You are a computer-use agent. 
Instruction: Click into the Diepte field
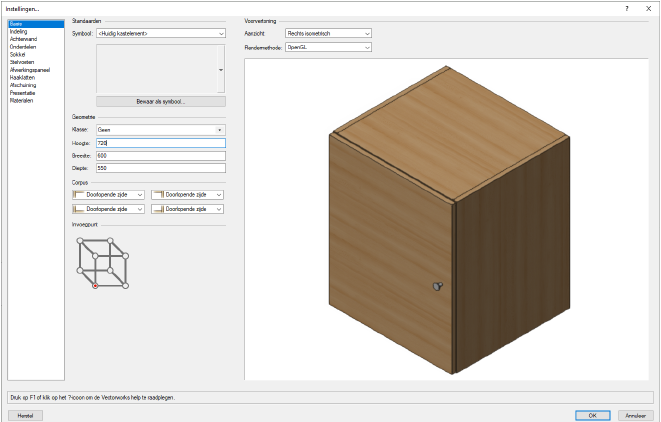click(x=161, y=168)
